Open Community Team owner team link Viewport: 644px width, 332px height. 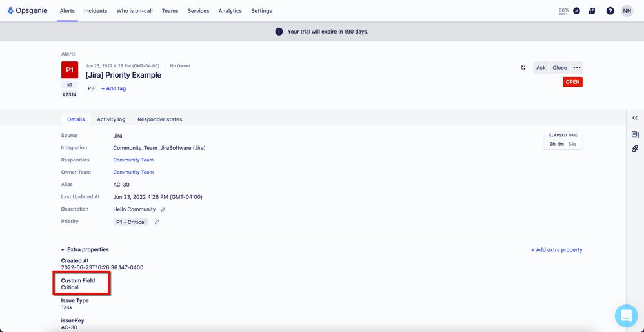pos(134,172)
